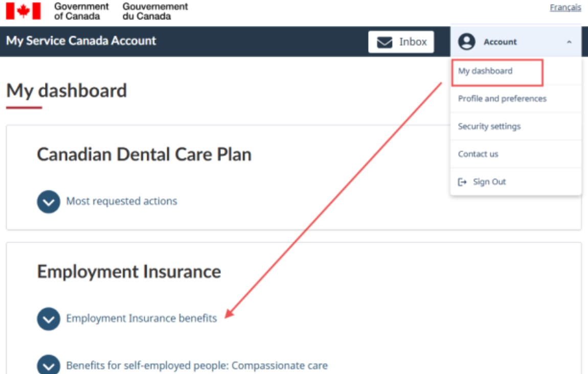Open Profile and preferences menu item

[502, 99]
